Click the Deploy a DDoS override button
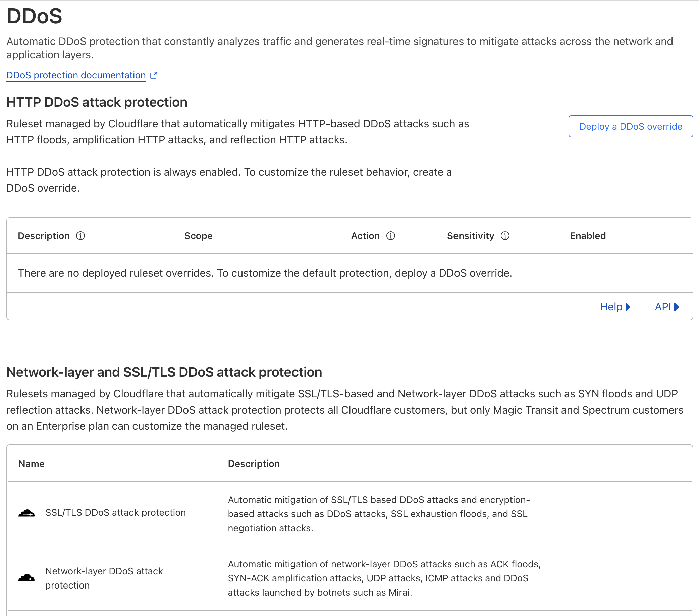Viewport: 699px width, 616px height. (630, 126)
